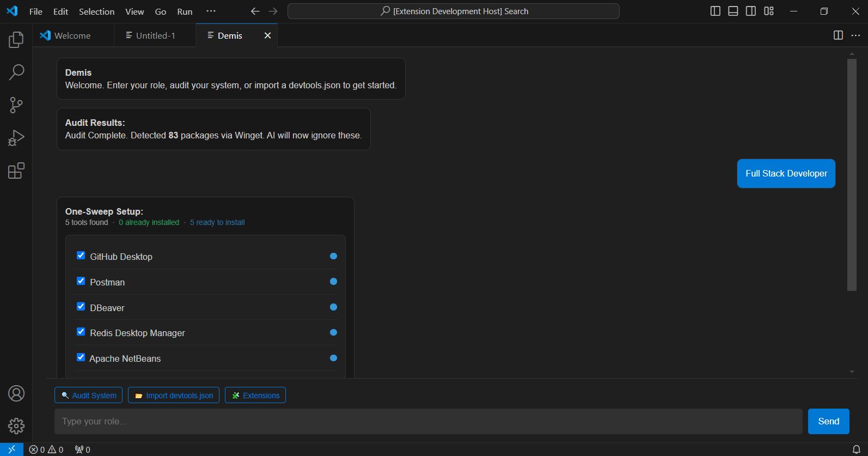Uncheck the Postman checkbox
The image size is (868, 456).
[x=81, y=281]
